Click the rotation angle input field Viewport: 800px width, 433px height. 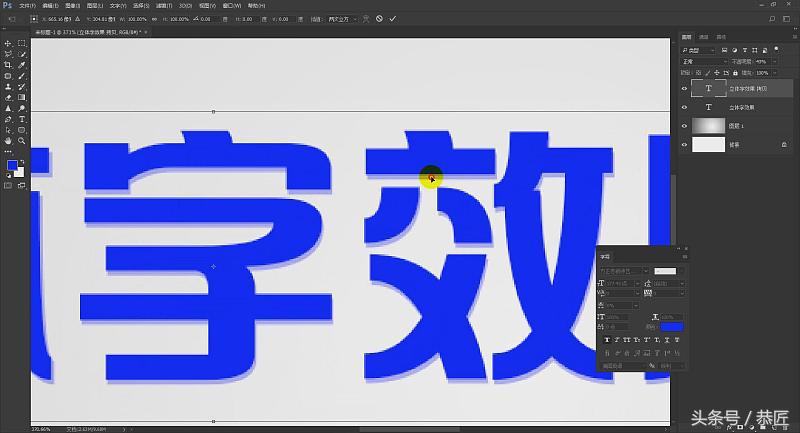(208, 19)
